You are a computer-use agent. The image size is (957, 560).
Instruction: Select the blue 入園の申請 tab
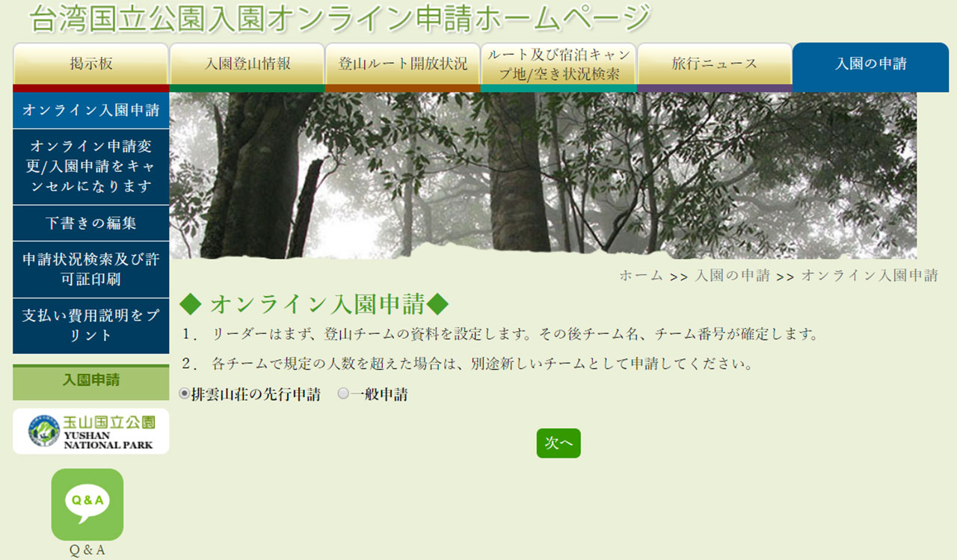tap(870, 64)
